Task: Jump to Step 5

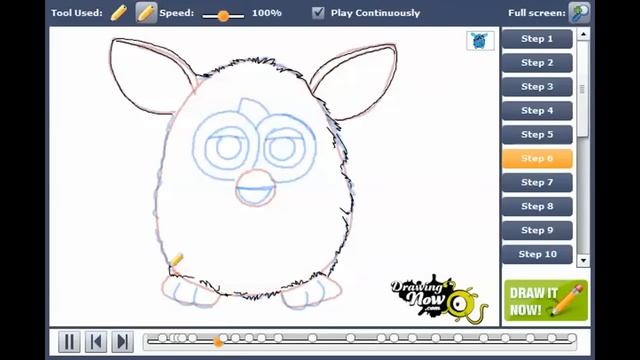Action: (x=537, y=135)
